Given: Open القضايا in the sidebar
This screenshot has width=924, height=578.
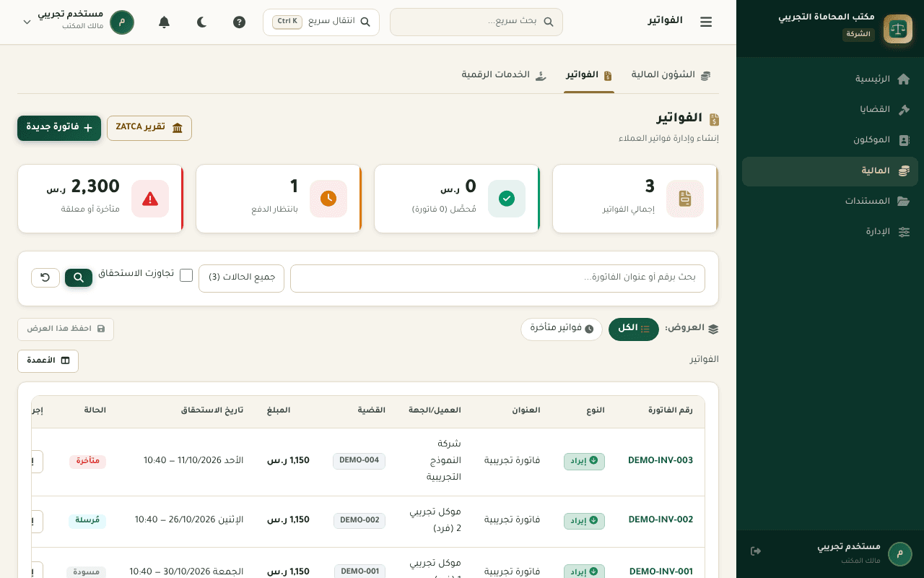Looking at the screenshot, I should [830, 110].
